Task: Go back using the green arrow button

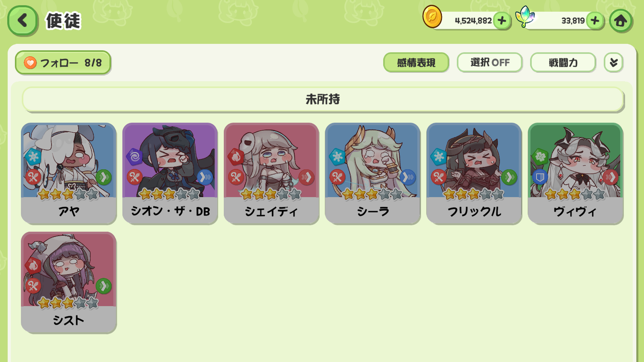Action: (23, 21)
